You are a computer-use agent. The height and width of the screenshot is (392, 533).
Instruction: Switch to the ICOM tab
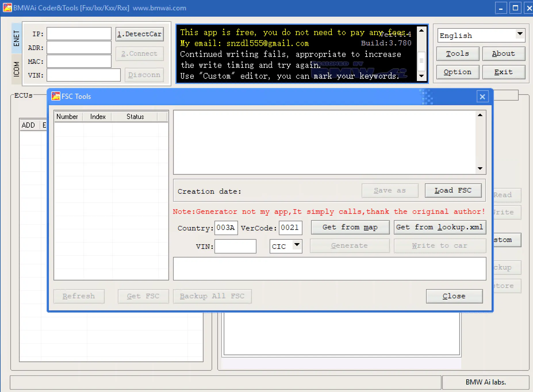pyautogui.click(x=16, y=69)
